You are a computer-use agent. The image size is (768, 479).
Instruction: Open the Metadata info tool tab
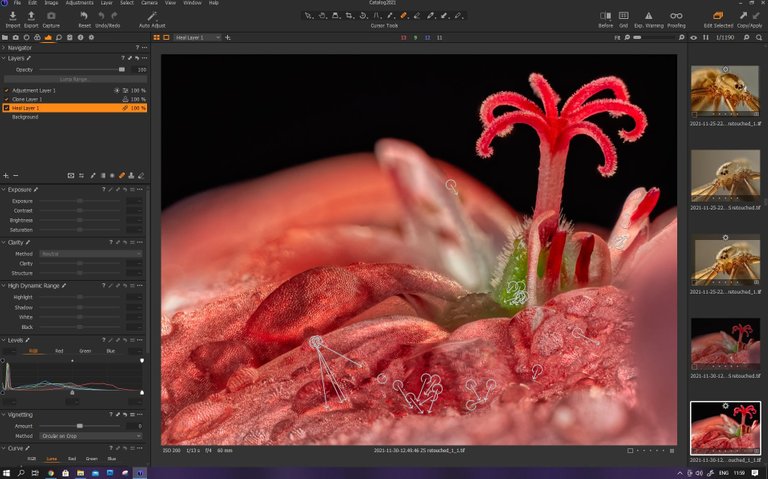[80, 37]
